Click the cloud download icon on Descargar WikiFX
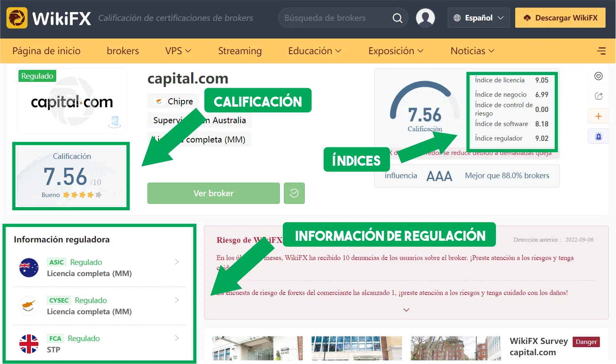The height and width of the screenshot is (364, 616). click(x=527, y=18)
